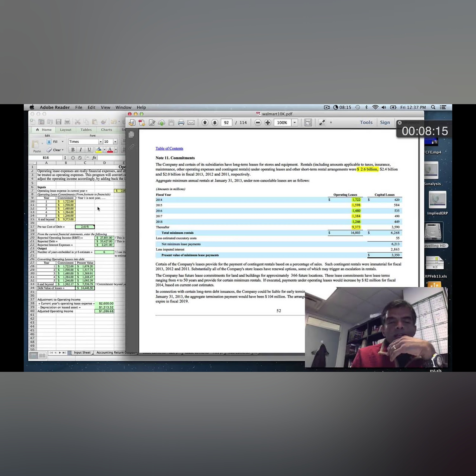The image size is (476, 476).
Task: Follow the Table of Contents link
Action: click(x=169, y=148)
